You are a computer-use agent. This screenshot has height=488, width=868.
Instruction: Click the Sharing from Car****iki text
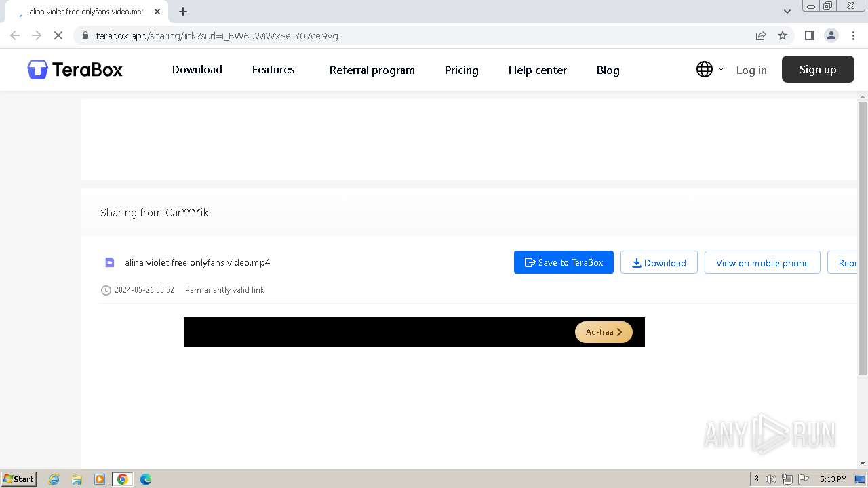155,212
